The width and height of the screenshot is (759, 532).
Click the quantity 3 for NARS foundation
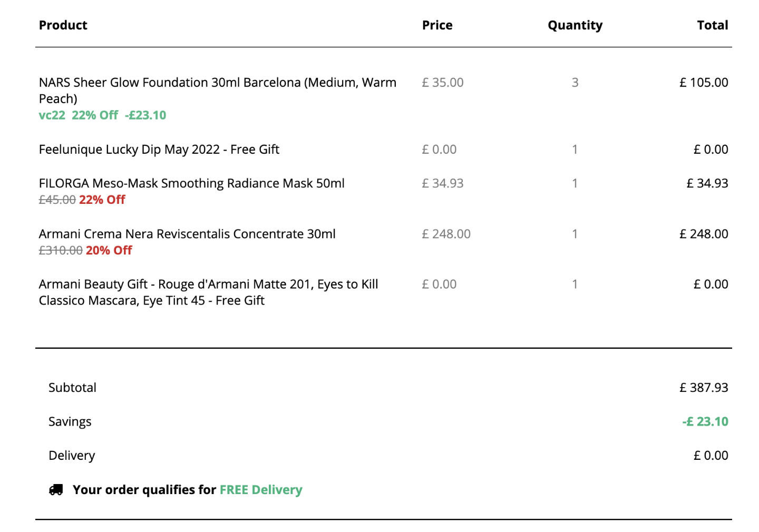pyautogui.click(x=575, y=83)
